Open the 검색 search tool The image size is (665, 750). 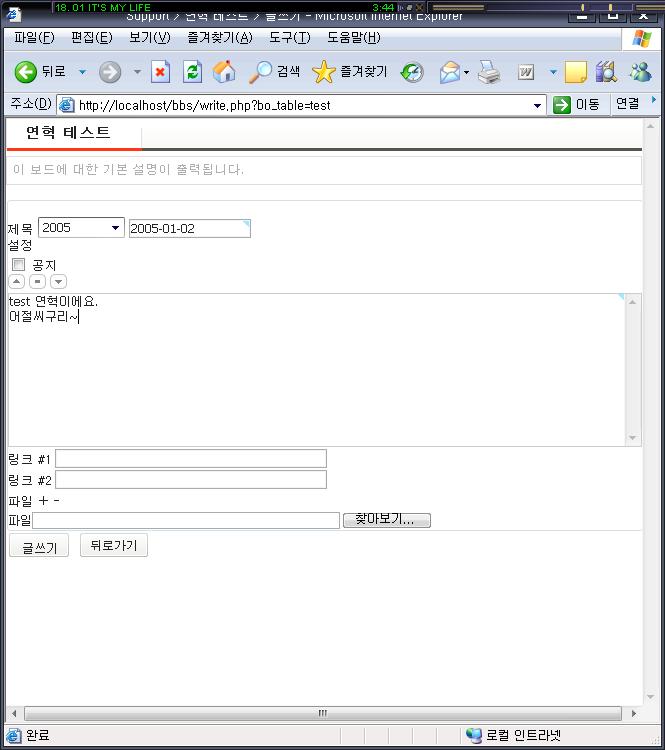(275, 72)
